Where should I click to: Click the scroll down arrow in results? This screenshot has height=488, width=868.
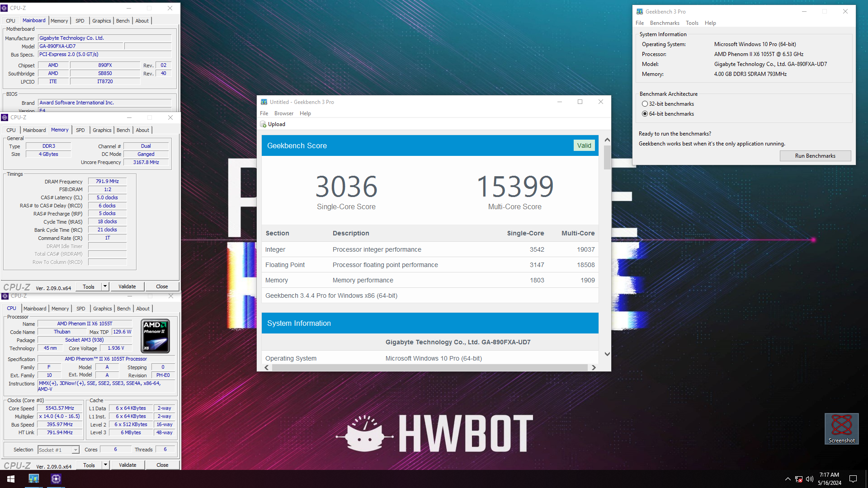(607, 354)
